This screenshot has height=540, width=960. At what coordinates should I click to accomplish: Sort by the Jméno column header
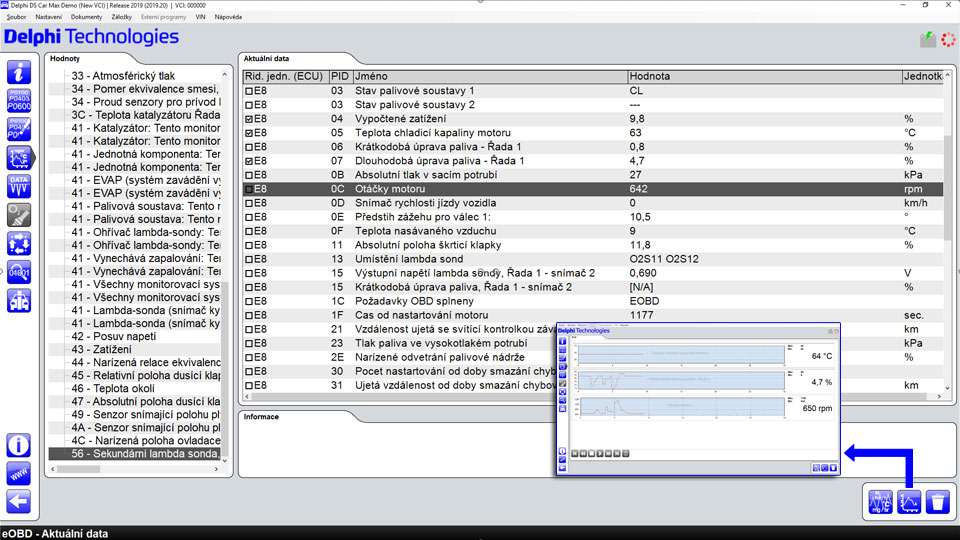coord(490,77)
